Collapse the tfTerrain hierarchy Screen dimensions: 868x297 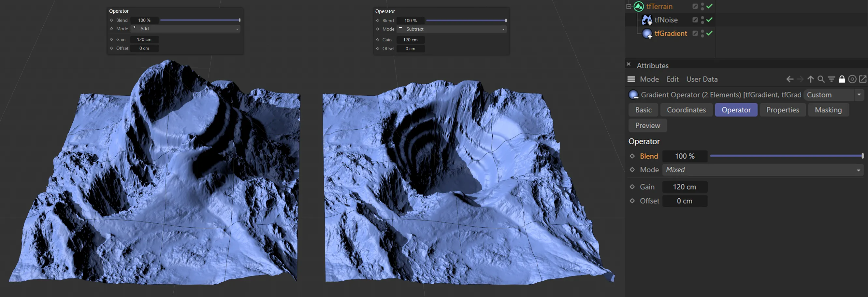[x=629, y=7]
